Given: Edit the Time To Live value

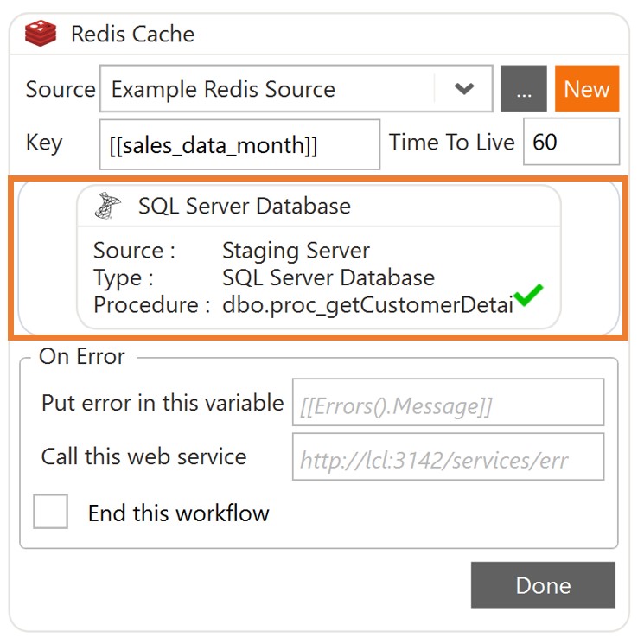Looking at the screenshot, I should click(x=571, y=142).
